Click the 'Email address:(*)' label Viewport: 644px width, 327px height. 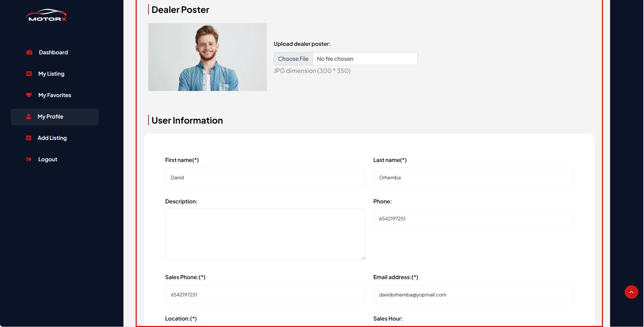point(396,277)
